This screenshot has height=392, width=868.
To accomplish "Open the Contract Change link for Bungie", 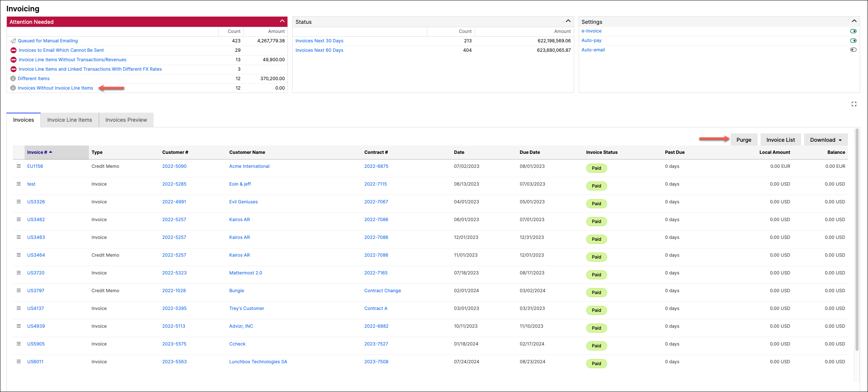I will [x=382, y=291].
